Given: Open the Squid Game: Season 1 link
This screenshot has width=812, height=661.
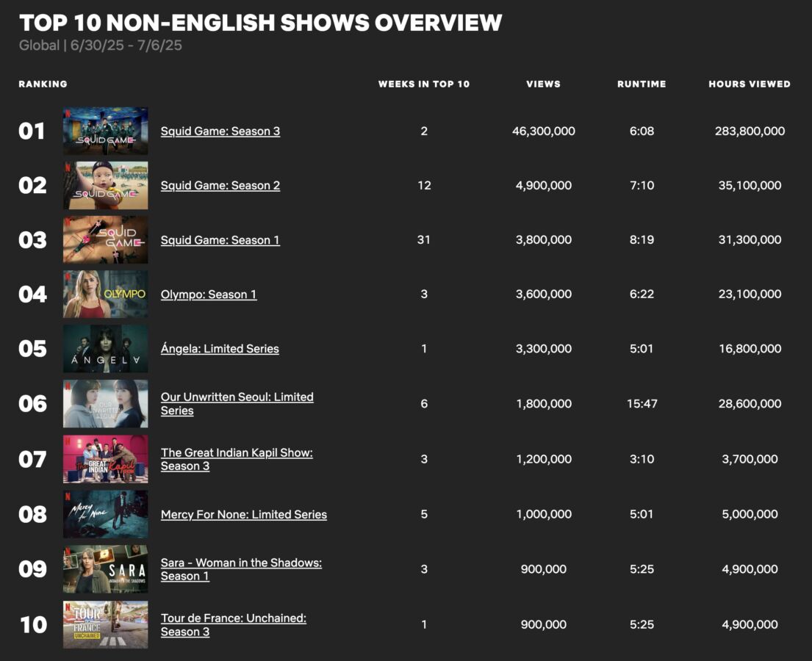Looking at the screenshot, I should click(x=220, y=239).
